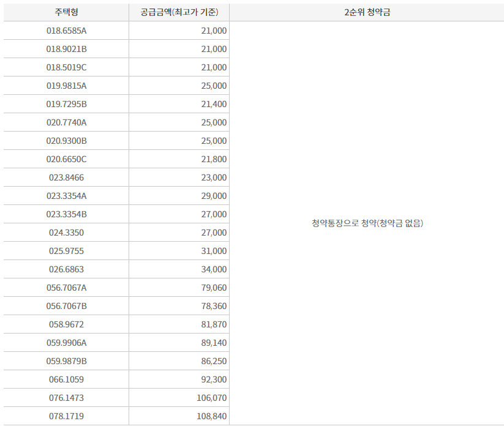504x429 pixels.
Task: Select housing type 018.5019C
Action: (66, 67)
